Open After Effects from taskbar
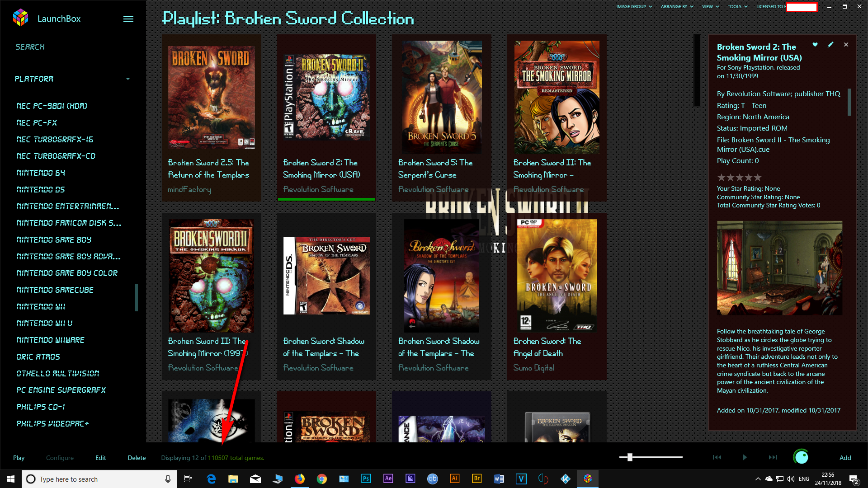The image size is (868, 488). 388,479
